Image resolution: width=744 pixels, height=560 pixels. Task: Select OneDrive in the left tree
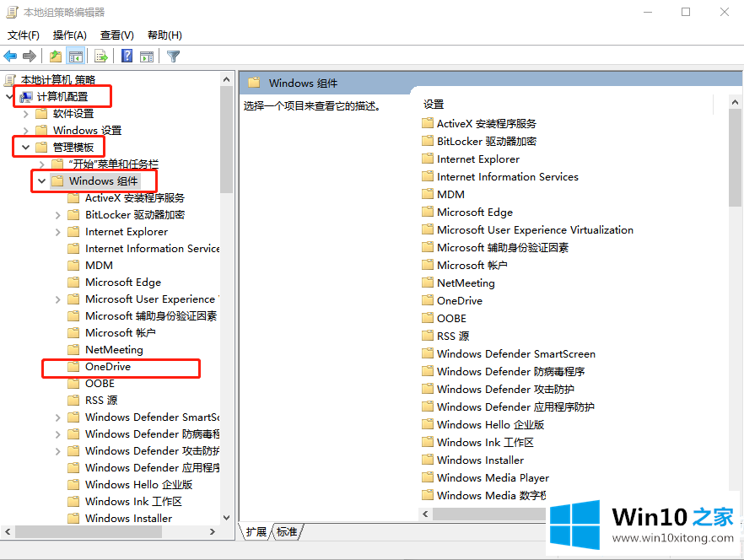[x=108, y=367]
